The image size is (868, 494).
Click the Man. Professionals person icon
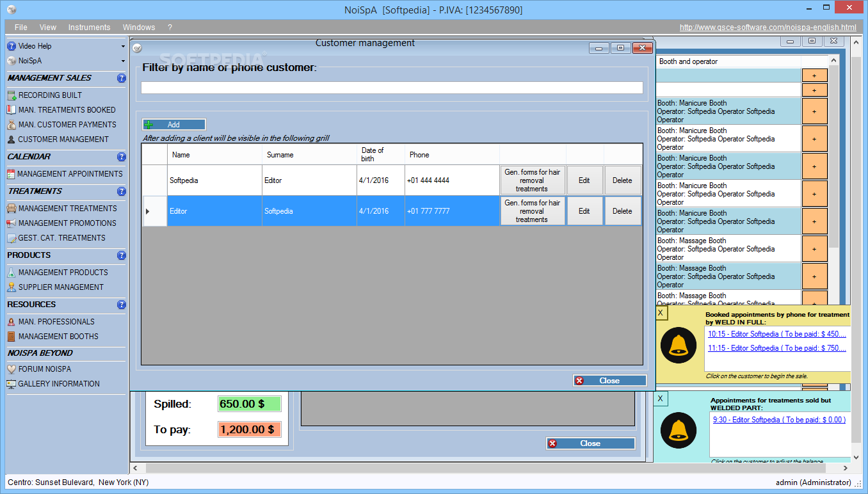click(x=12, y=322)
